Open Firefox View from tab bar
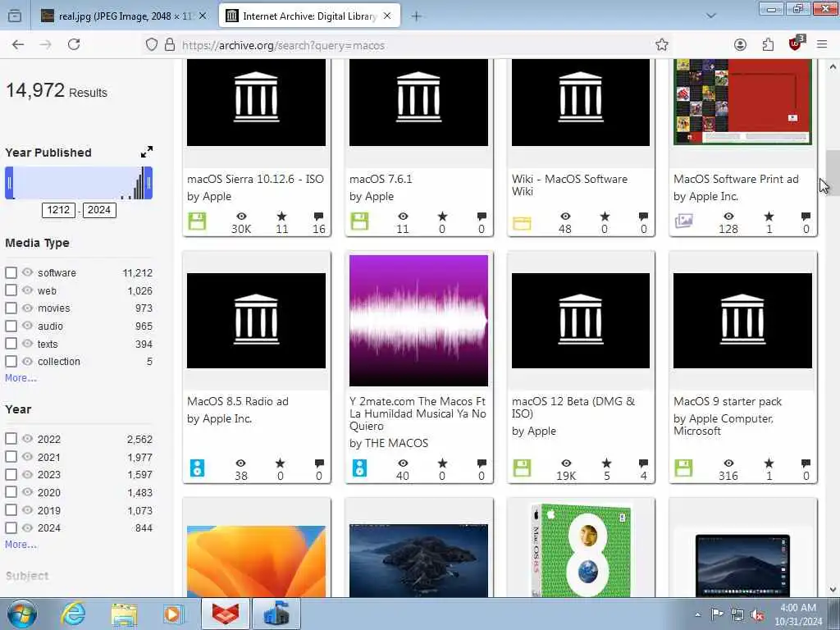840x630 pixels. [x=15, y=16]
